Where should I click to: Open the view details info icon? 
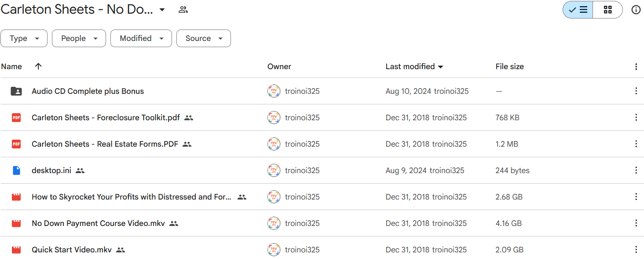636,10
